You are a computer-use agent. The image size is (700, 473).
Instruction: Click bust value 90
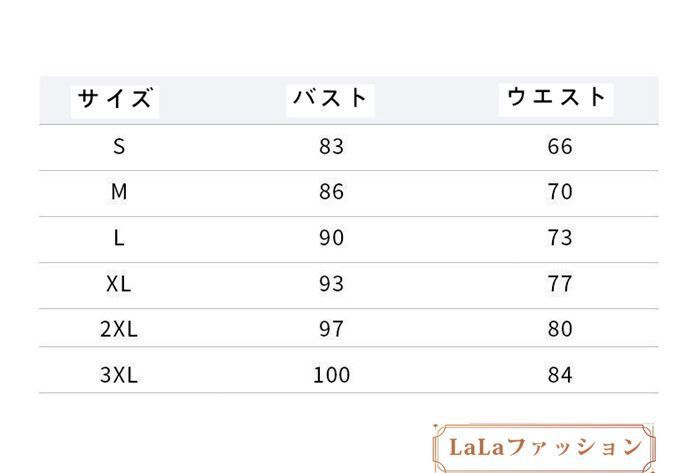[331, 238]
